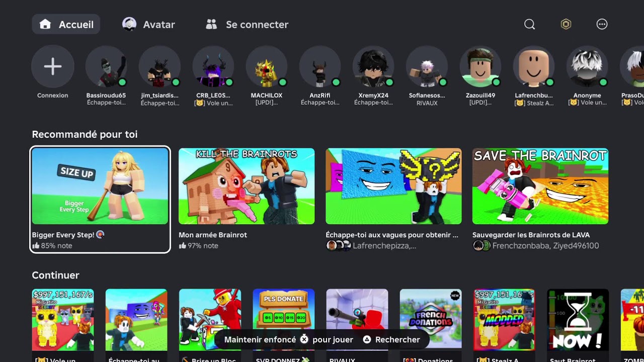Screen dimensions: 644x362
Task: Go to the Accueil home tab
Action: coord(66,24)
